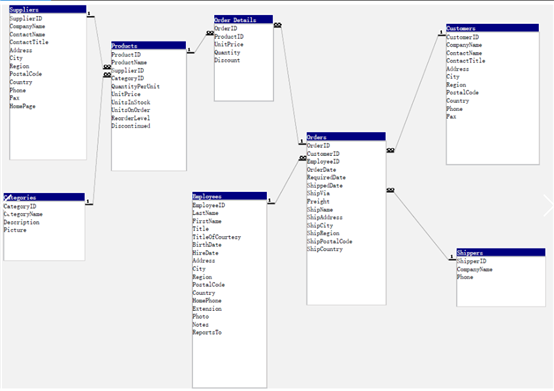The height and width of the screenshot is (391, 554).
Task: Click EmployeeID field in Employees table
Action: pos(209,205)
